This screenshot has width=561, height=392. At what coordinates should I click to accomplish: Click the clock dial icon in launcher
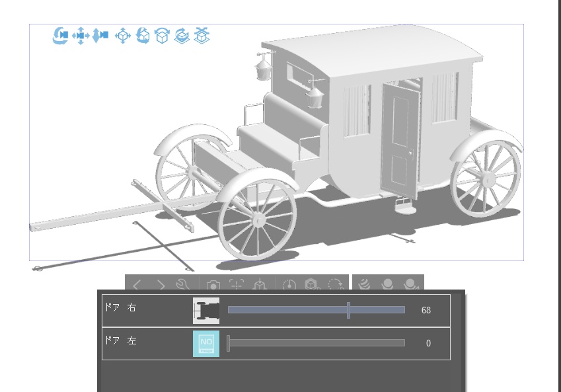289,285
